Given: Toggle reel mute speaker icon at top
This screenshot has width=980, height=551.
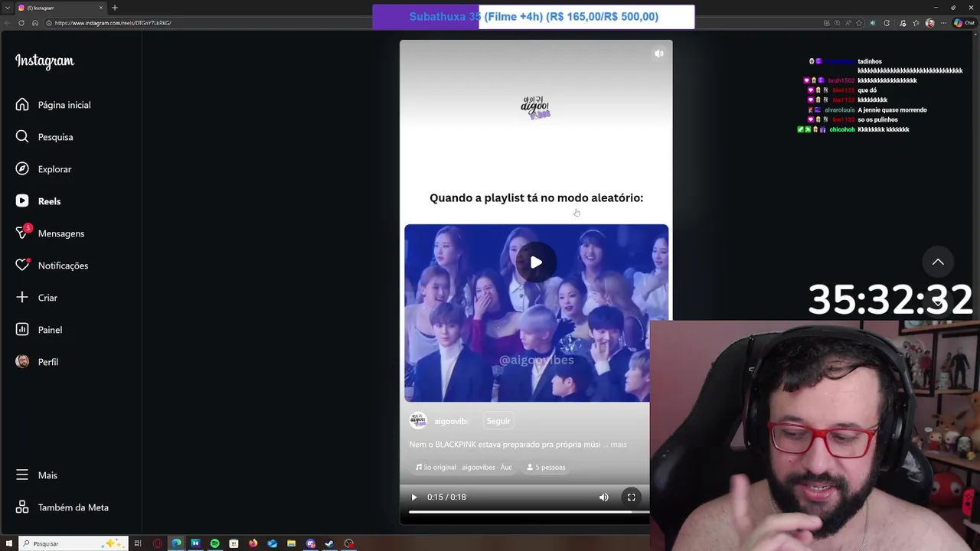Looking at the screenshot, I should pos(658,54).
